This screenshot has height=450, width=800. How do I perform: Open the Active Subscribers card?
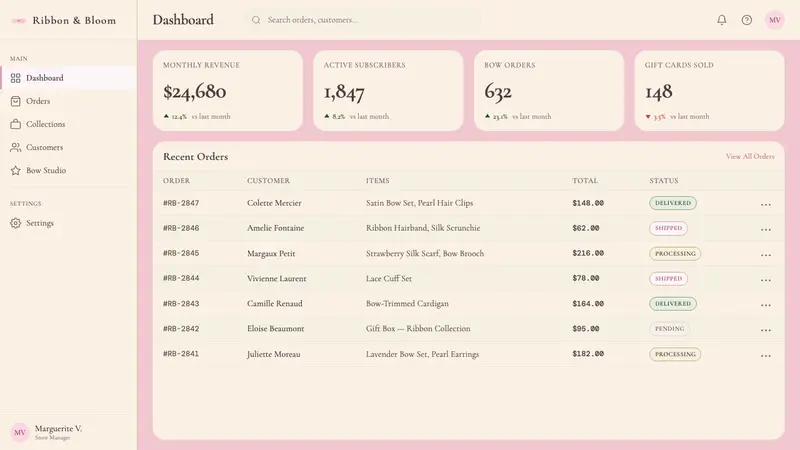pos(388,90)
